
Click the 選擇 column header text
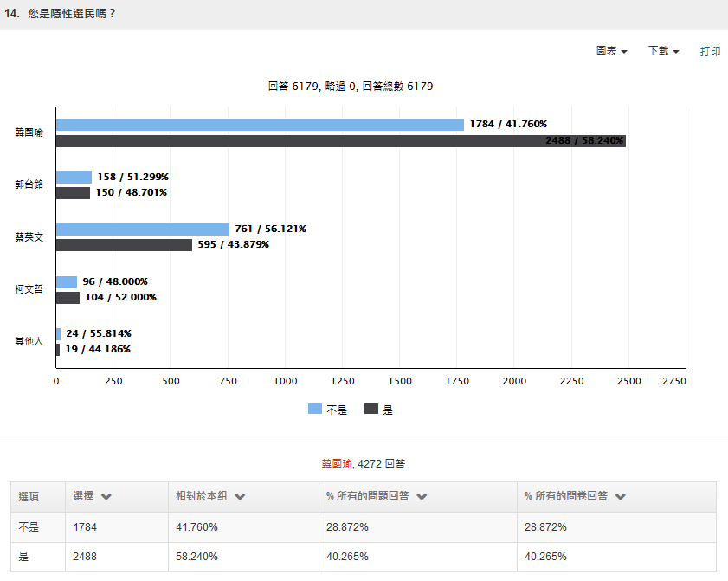click(84, 496)
